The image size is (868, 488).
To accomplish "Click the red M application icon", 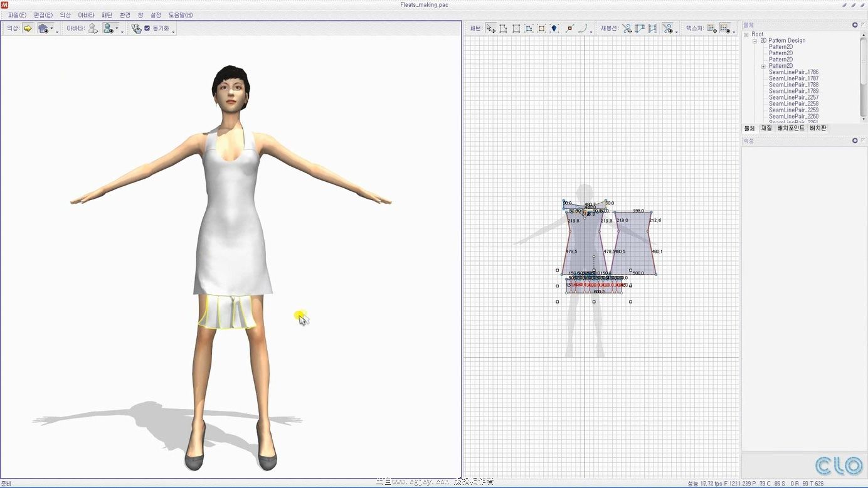I will click(x=4, y=5).
